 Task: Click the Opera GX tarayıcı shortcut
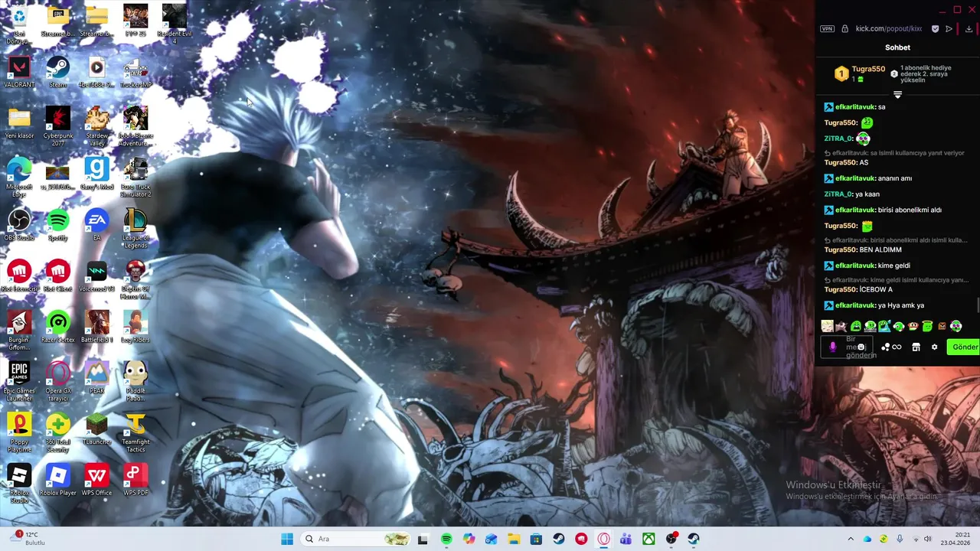click(x=57, y=381)
